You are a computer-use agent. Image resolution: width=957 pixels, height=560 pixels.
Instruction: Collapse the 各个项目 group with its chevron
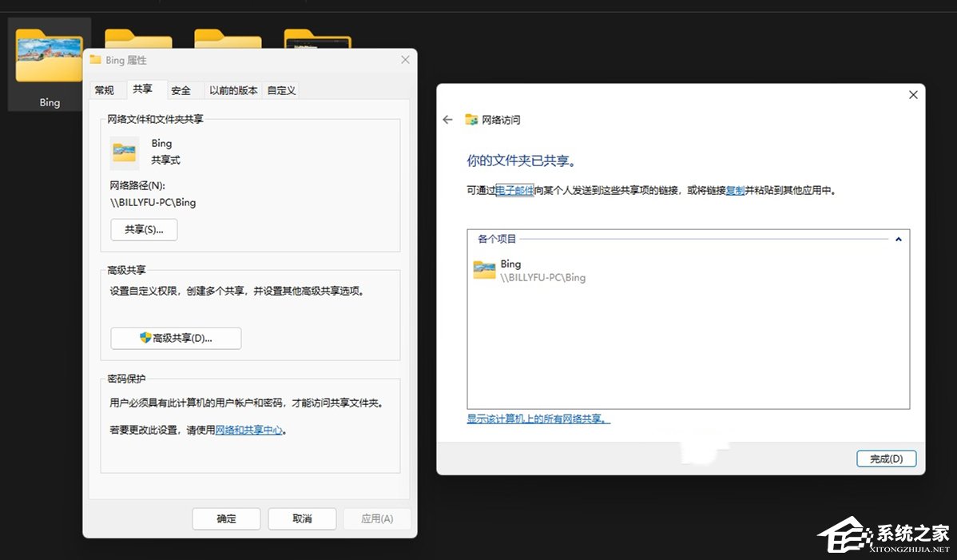click(x=898, y=237)
